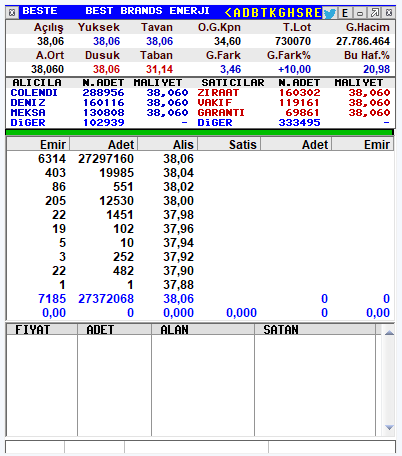Click the yellow letter G shortcut
The width and height of the screenshot is (402, 456).
tap(282, 13)
